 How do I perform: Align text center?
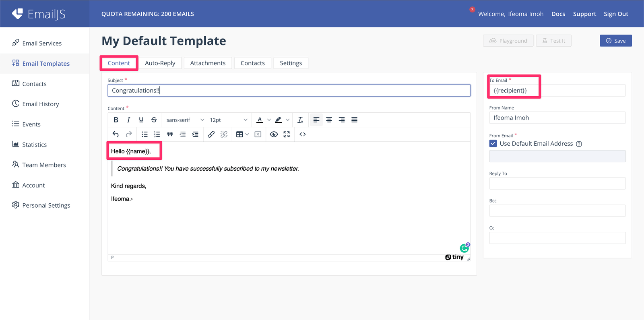pos(329,120)
